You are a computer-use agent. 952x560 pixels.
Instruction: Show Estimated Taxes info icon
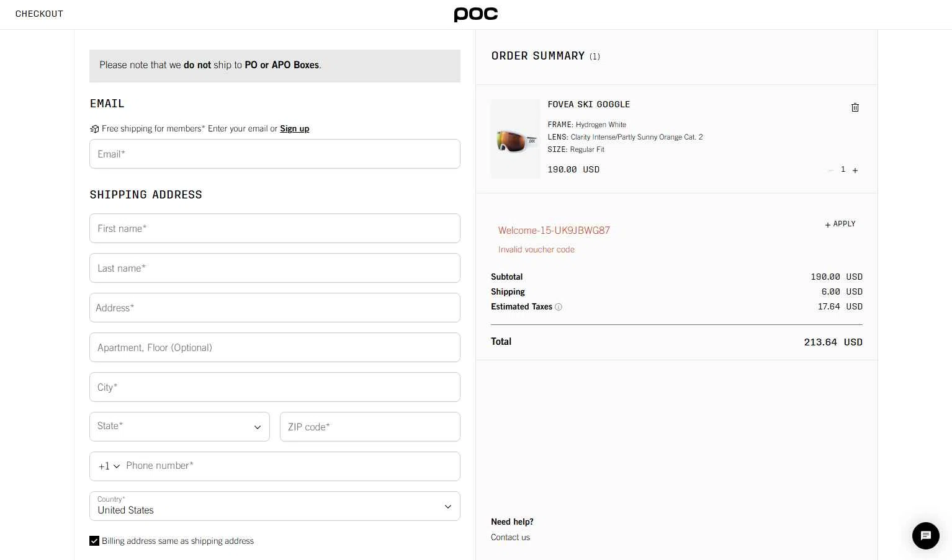click(558, 307)
